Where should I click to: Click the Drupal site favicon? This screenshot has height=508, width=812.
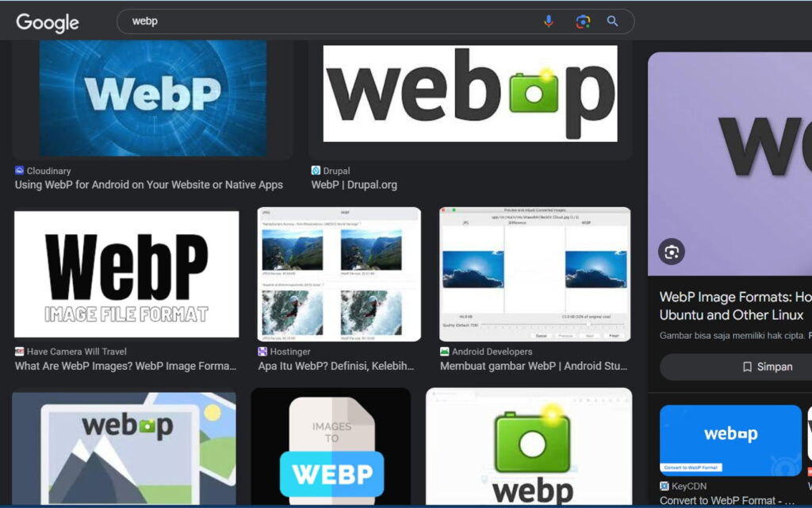tap(316, 171)
